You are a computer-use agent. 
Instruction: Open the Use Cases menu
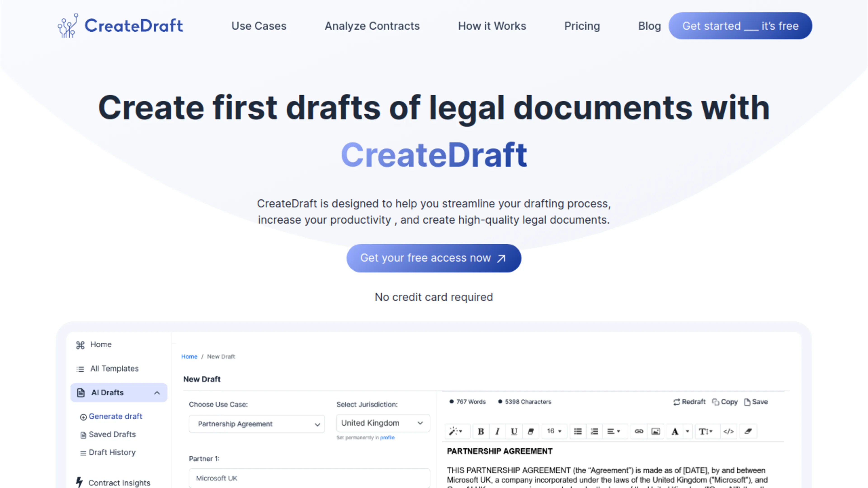point(259,26)
